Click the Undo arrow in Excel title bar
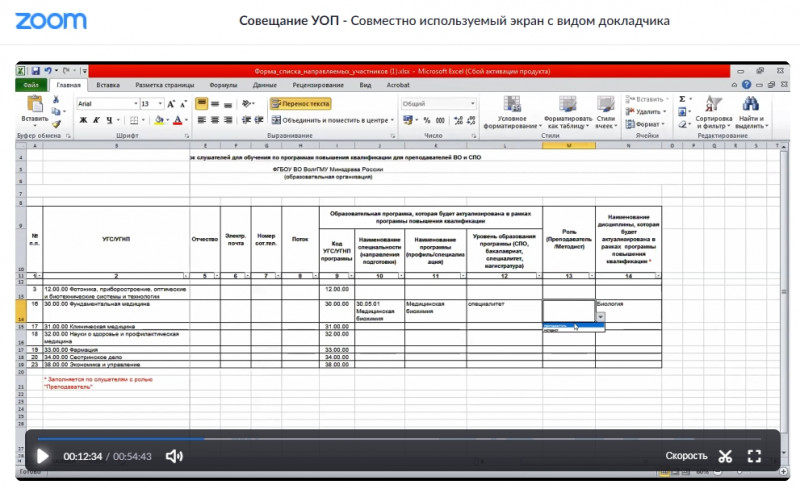 tap(47, 71)
